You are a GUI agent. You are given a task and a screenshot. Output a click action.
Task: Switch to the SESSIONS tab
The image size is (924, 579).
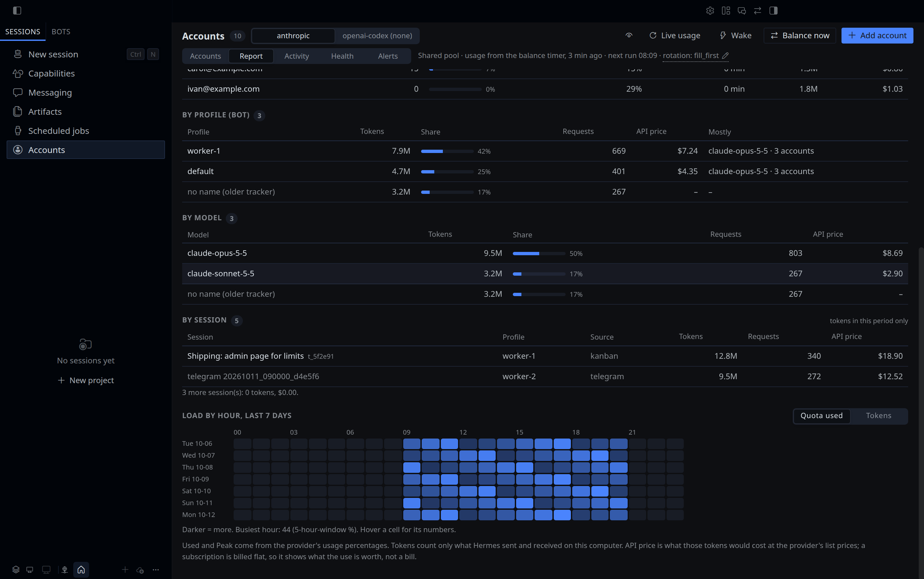(23, 31)
